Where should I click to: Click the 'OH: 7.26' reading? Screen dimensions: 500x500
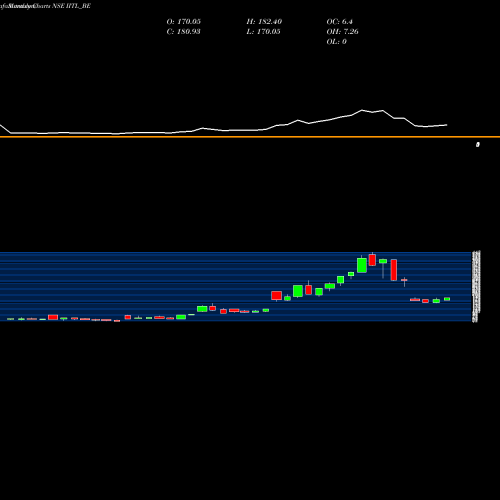tap(342, 32)
